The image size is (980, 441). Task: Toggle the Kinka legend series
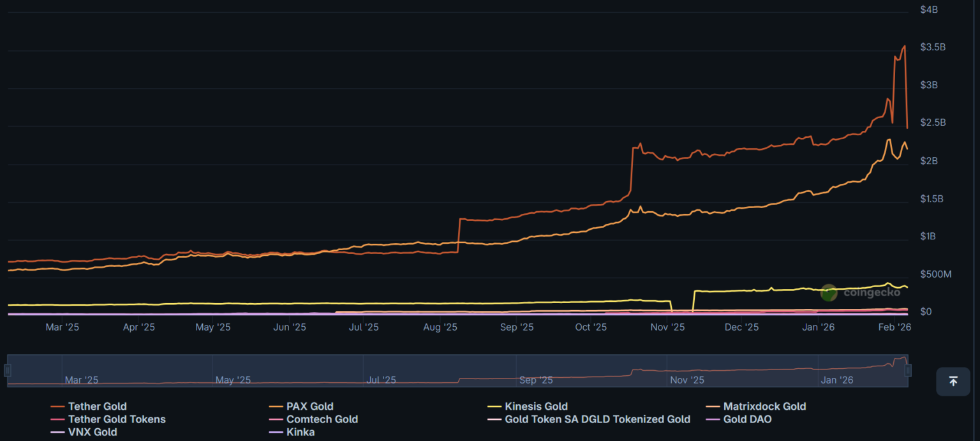292,432
